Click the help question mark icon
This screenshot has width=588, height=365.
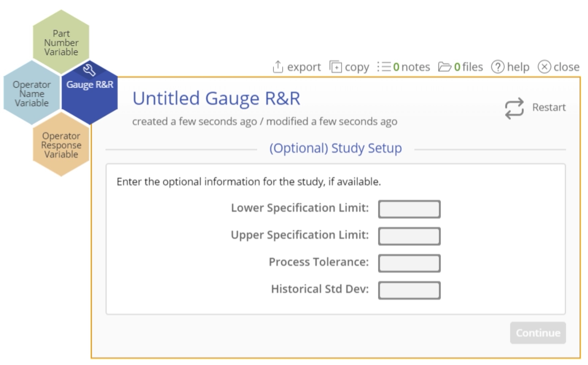click(x=497, y=67)
